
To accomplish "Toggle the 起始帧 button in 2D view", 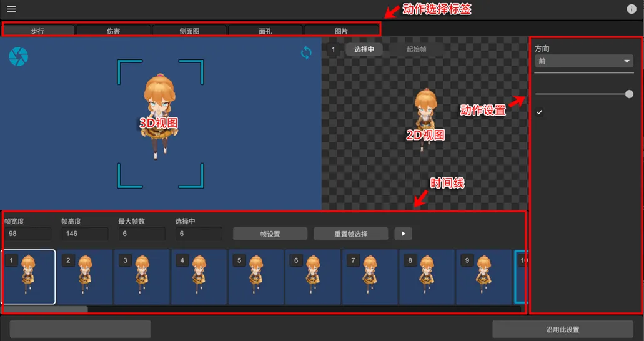I will pyautogui.click(x=416, y=49).
